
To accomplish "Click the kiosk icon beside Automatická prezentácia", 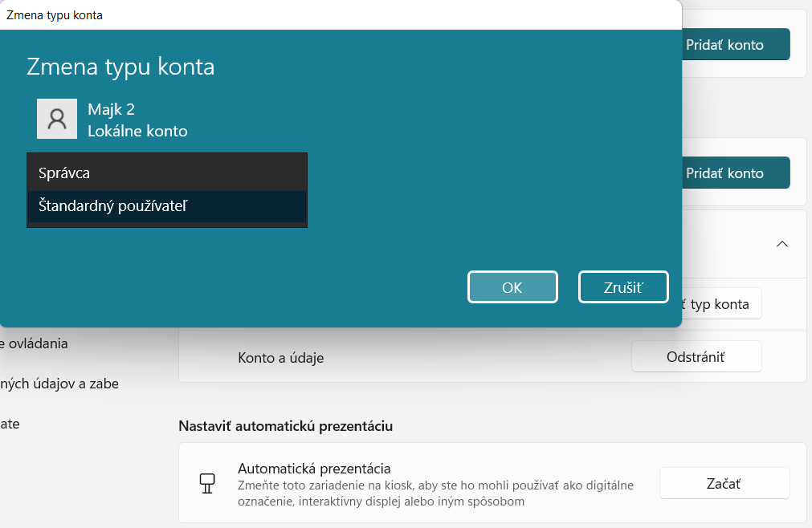I will (207, 483).
